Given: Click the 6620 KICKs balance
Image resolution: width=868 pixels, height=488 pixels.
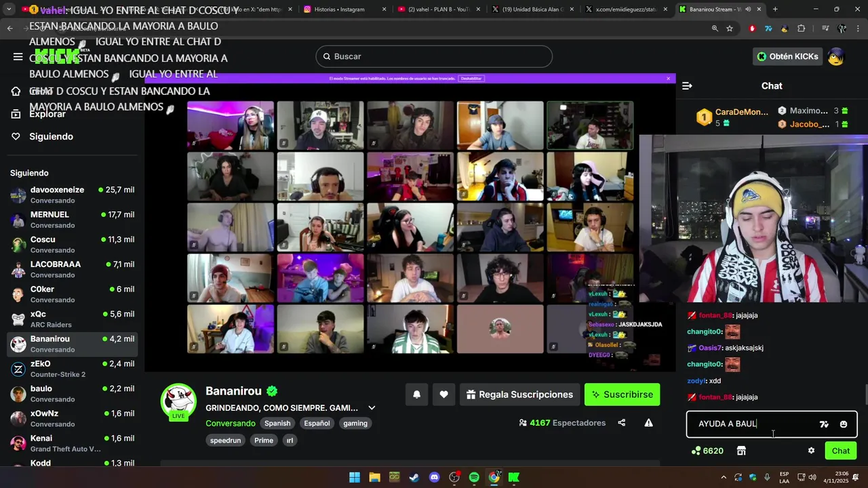Looking at the screenshot, I should tap(707, 451).
